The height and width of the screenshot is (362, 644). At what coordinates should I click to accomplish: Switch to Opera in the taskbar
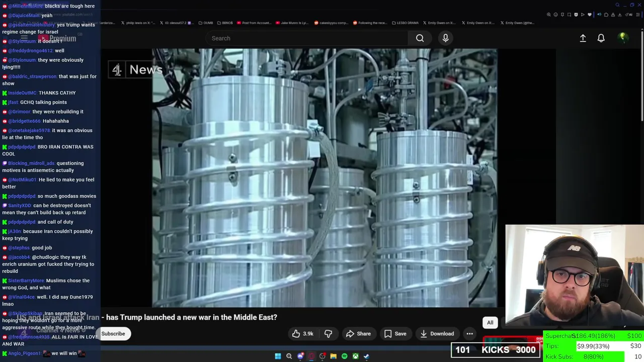click(x=311, y=356)
